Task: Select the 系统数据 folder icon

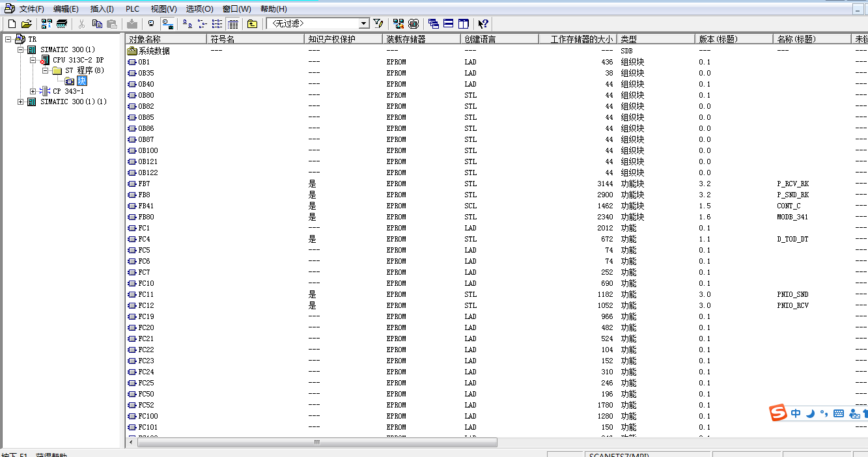Action: tap(132, 51)
